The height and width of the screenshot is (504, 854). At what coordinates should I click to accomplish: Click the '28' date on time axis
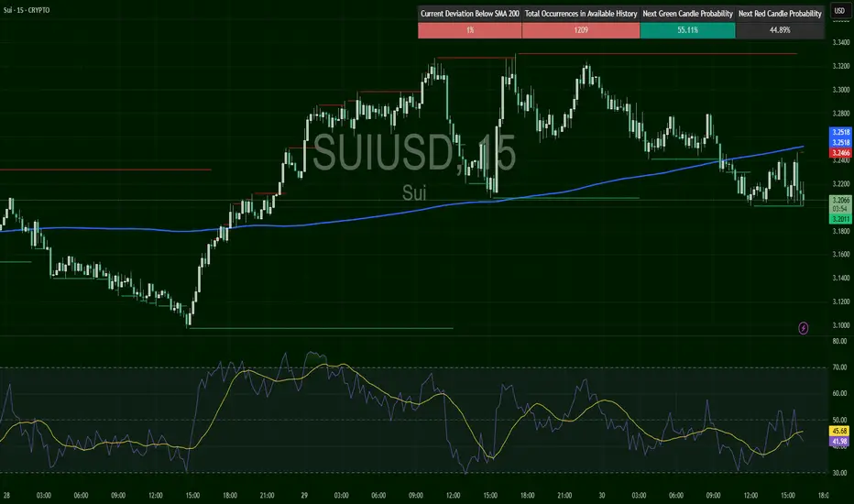(6, 495)
